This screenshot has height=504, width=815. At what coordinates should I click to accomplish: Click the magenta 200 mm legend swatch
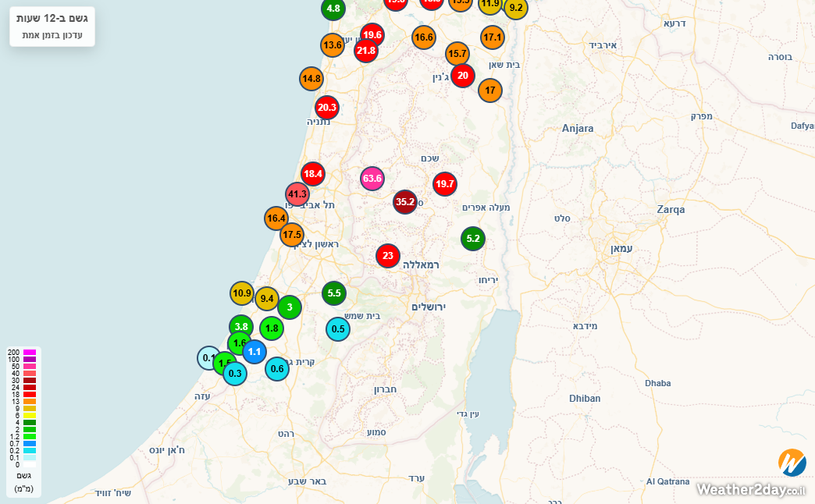[x=30, y=352]
